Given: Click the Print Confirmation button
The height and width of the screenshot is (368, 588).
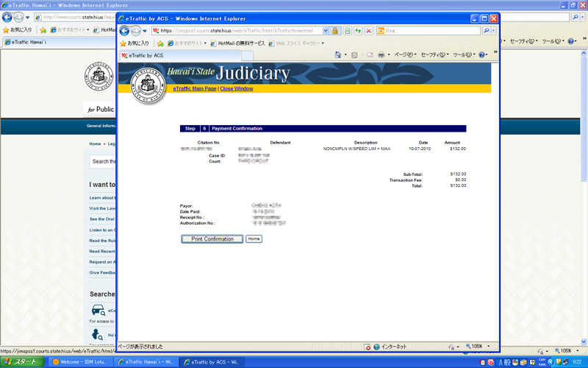Looking at the screenshot, I should click(x=212, y=238).
